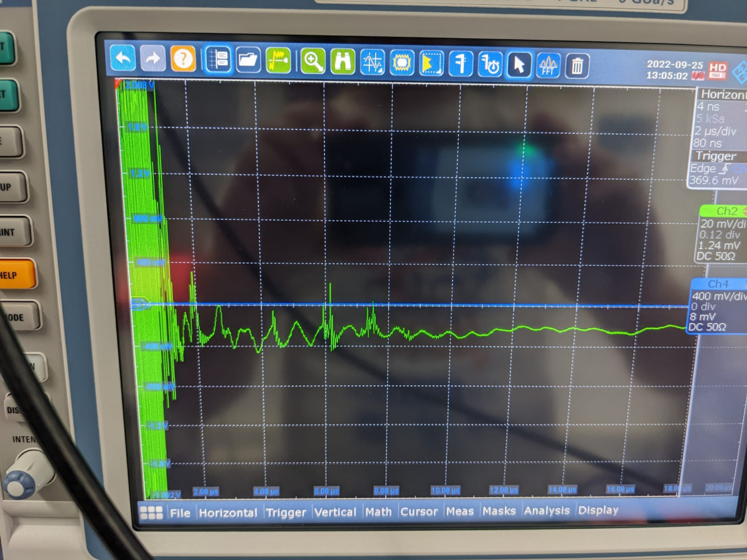The width and height of the screenshot is (747, 560).
Task: Click the Analysis menu entry
Action: pos(547,510)
